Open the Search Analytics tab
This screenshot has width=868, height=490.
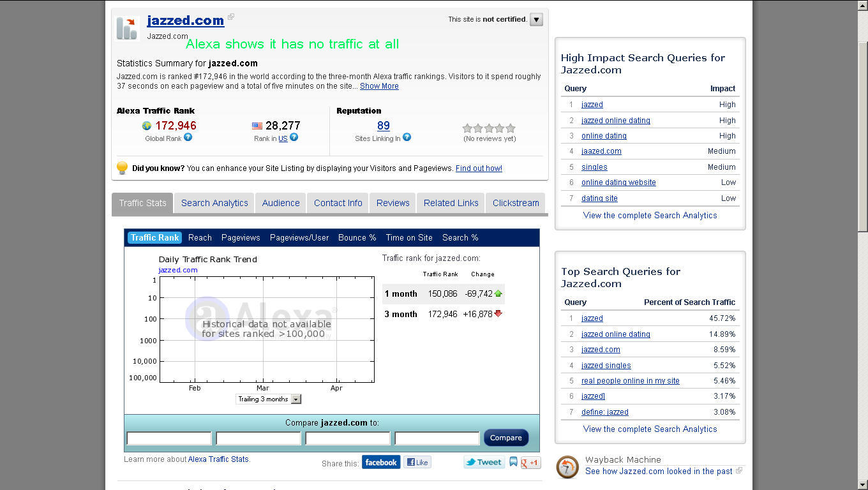tap(214, 203)
